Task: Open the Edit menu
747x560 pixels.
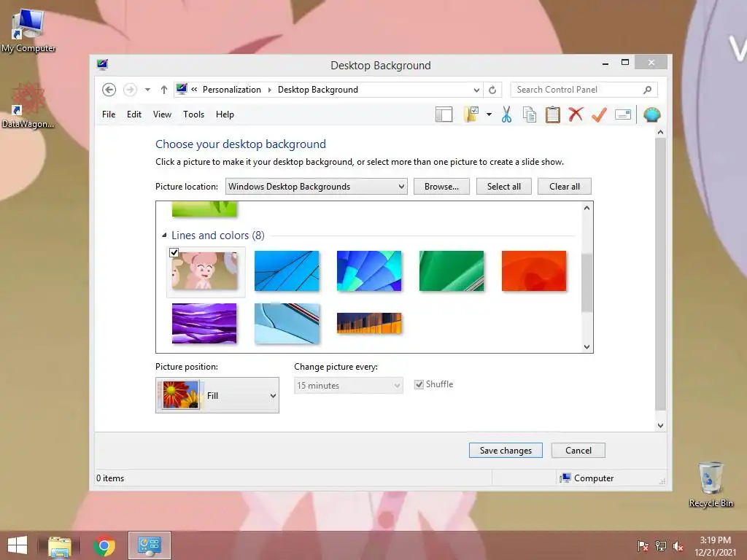Action: pos(134,114)
